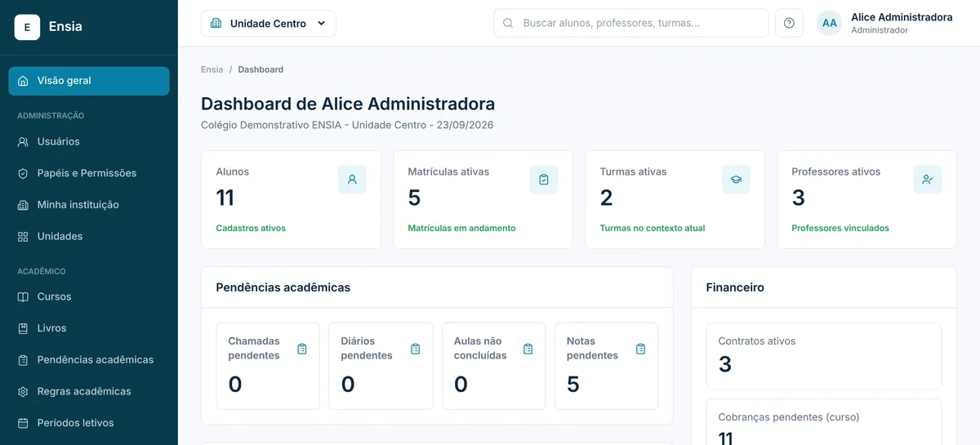
Task: Open the Notas pendentes card
Action: [606, 366]
